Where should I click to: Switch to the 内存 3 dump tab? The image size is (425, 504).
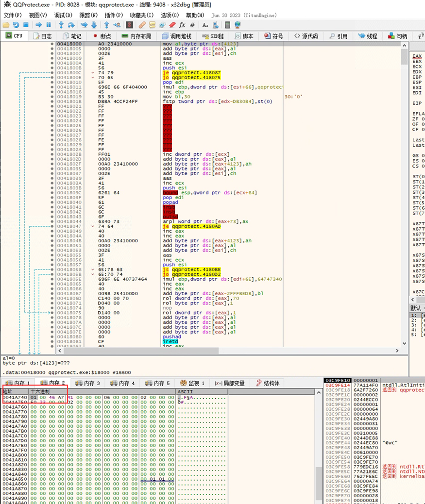click(87, 383)
